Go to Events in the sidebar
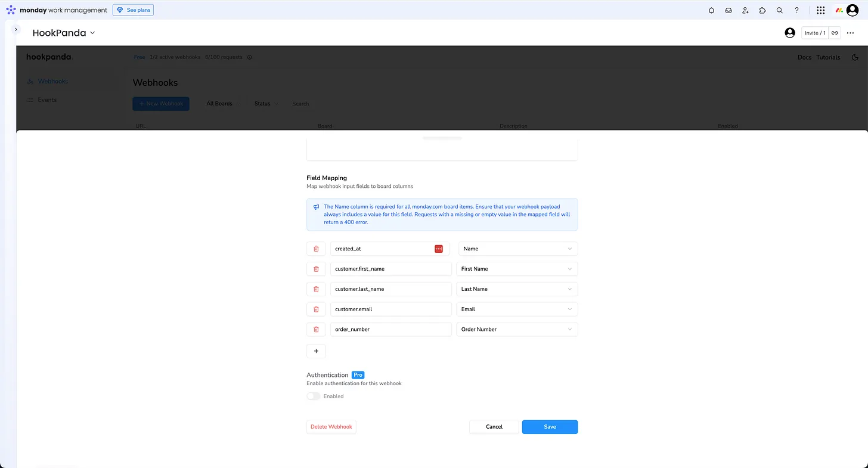This screenshot has height=468, width=868. pos(47,100)
